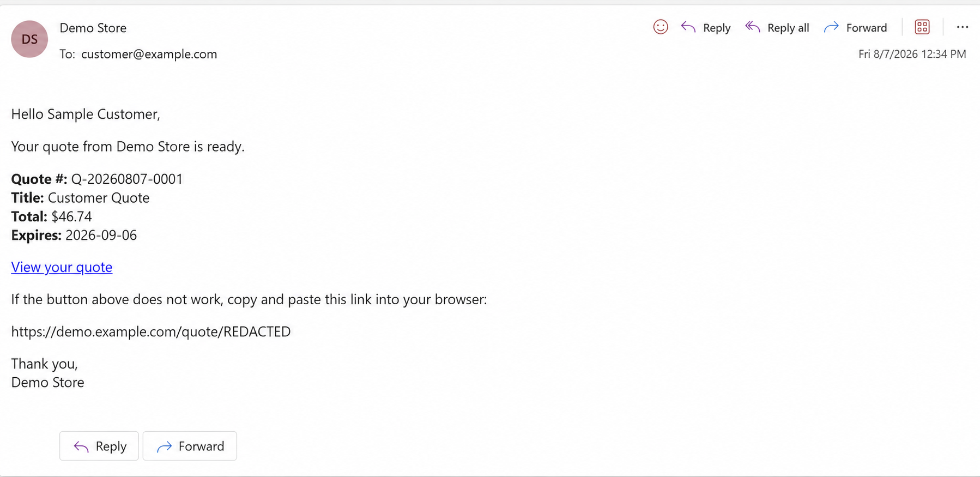Screen dimensions: 980x477
Task: Click the DS sender avatar
Action: click(29, 39)
